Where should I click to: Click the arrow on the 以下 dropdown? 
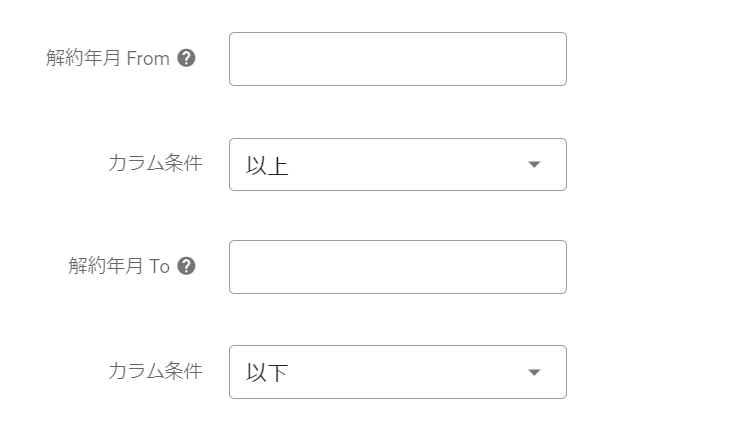(534, 372)
